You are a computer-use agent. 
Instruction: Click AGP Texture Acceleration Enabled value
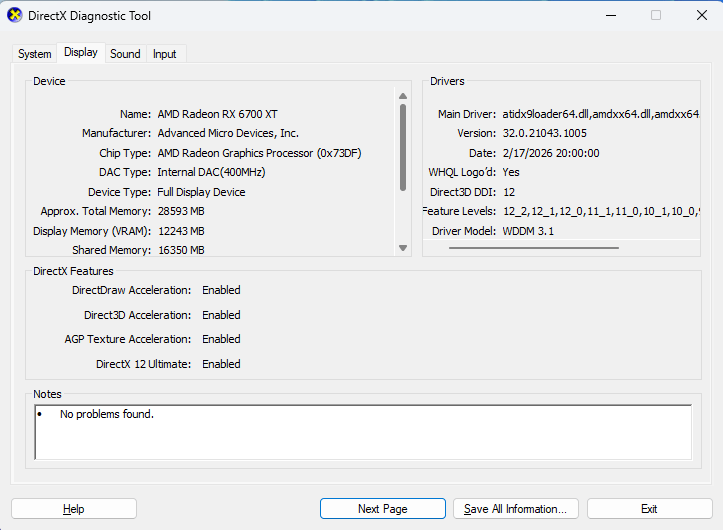pos(221,339)
